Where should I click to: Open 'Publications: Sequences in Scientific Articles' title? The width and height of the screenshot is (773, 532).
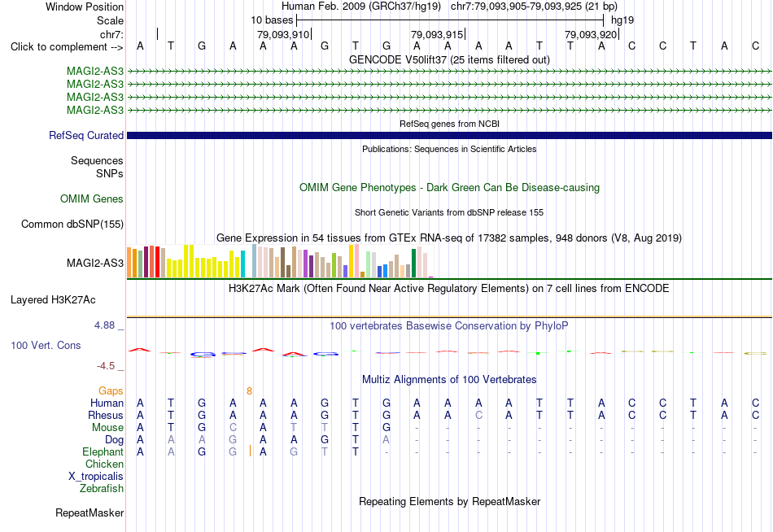point(449,149)
